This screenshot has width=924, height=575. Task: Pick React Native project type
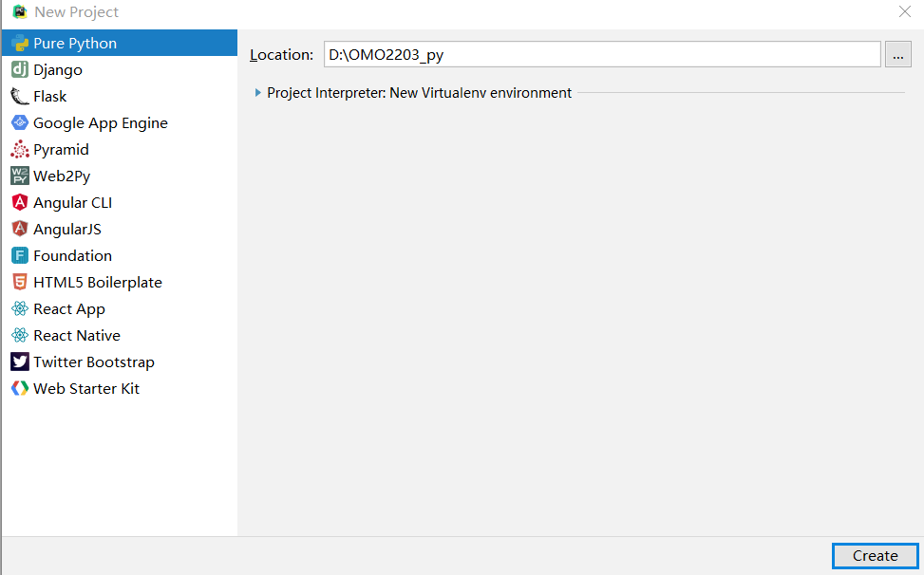(x=120, y=335)
